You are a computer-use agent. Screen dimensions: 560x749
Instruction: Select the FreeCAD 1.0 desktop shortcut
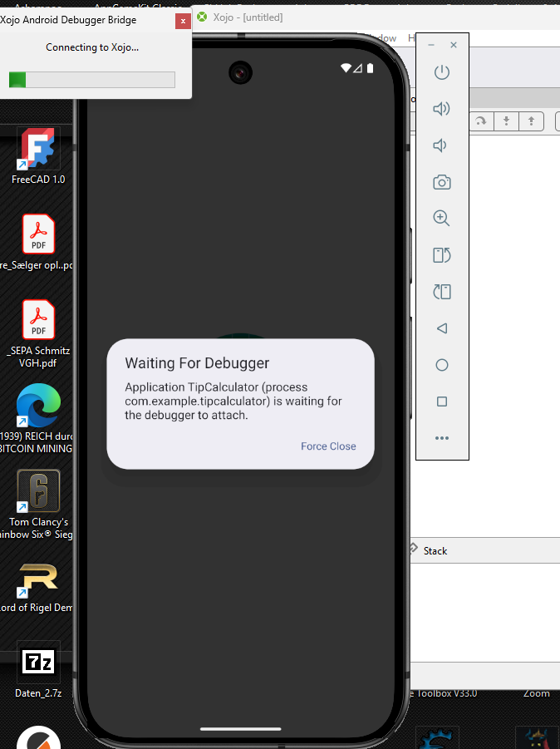coord(38,156)
